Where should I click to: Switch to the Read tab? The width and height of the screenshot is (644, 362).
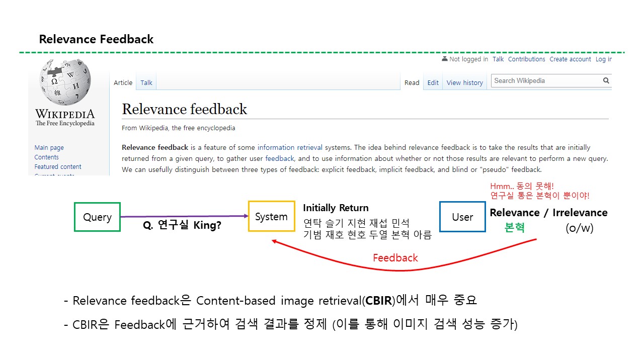(412, 82)
